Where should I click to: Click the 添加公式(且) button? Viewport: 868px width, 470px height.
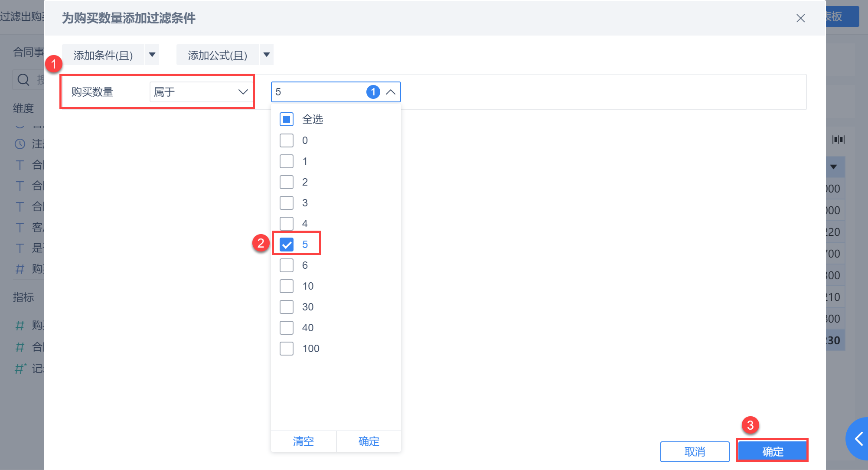218,55
